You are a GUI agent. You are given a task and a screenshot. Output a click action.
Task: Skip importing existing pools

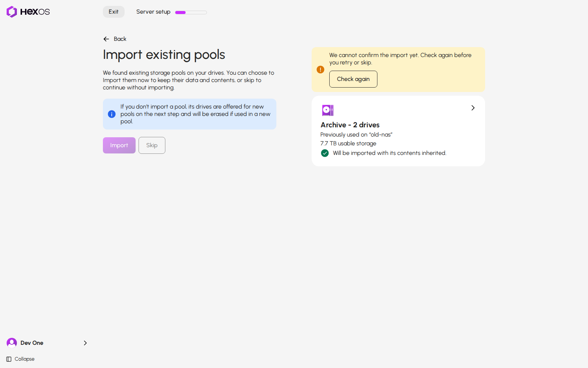click(x=152, y=145)
